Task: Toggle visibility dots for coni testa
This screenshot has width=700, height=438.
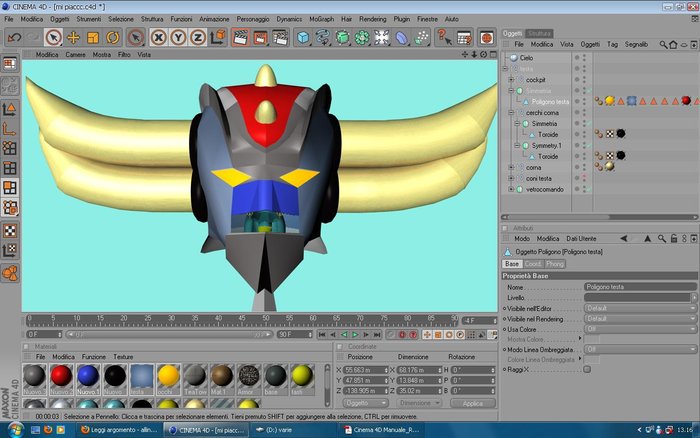Action: pos(580,179)
